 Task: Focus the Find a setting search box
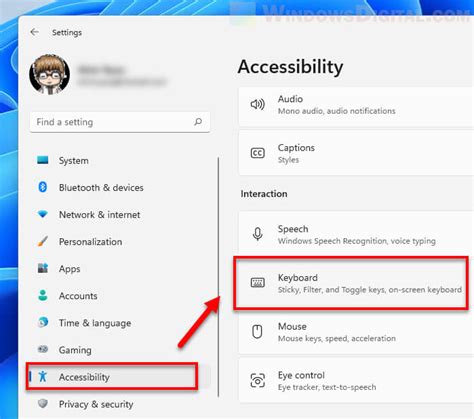[120, 122]
